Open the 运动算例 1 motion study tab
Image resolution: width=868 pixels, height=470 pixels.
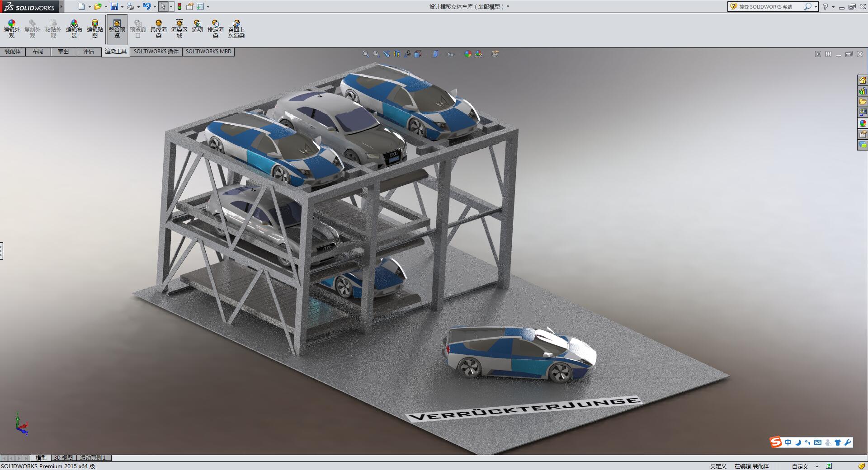pos(94,458)
